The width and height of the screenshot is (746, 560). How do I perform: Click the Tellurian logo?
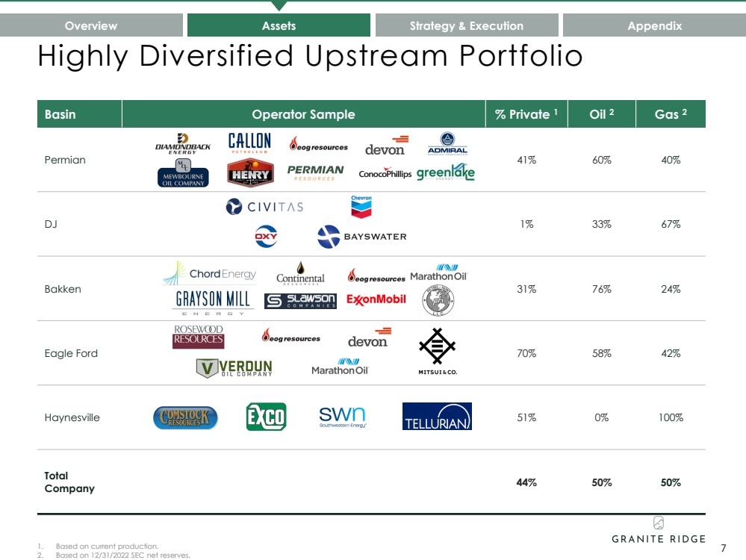coord(438,417)
